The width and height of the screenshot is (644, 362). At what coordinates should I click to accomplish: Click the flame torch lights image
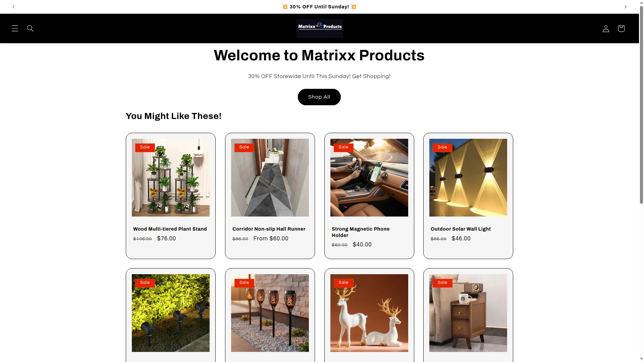[x=270, y=313]
